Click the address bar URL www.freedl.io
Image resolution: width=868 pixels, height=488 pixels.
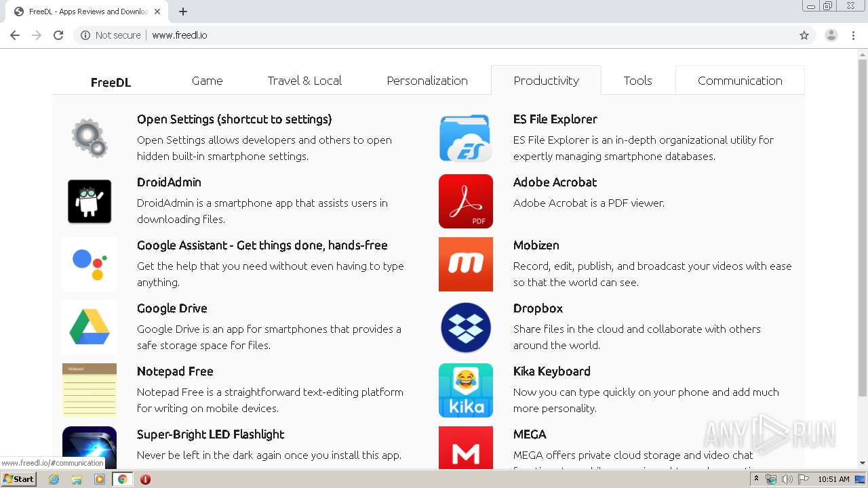click(x=180, y=35)
